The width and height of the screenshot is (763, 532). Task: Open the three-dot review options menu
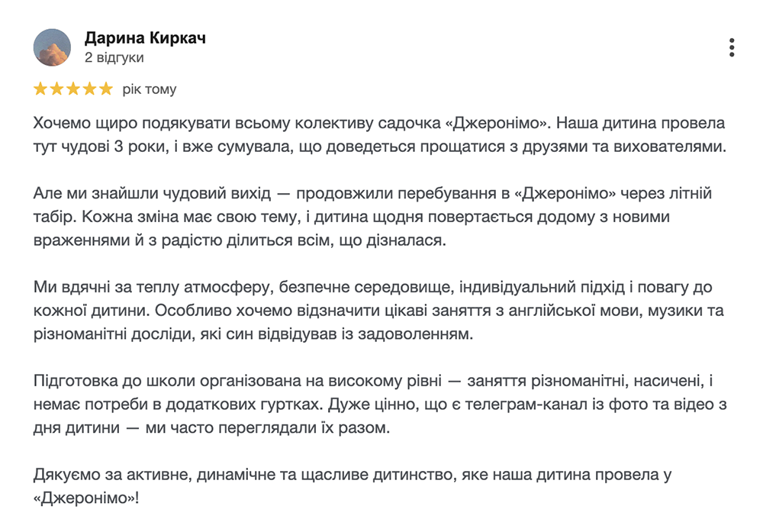732,47
